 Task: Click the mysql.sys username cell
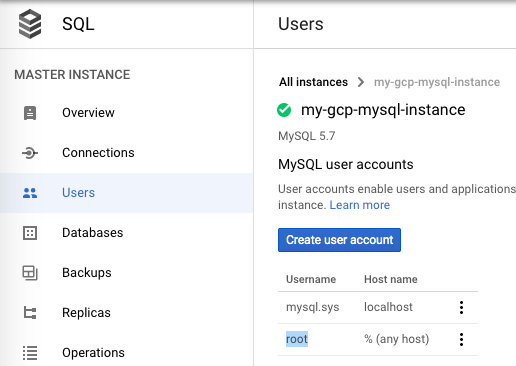(313, 307)
